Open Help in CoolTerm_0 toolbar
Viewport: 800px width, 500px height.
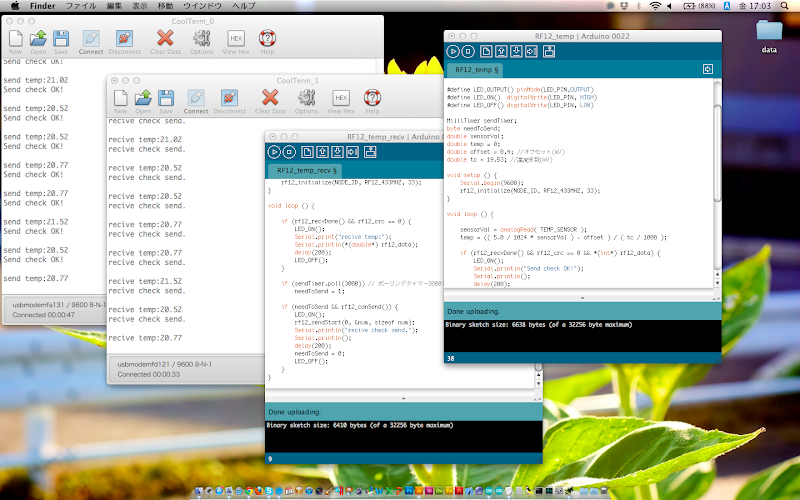[267, 39]
